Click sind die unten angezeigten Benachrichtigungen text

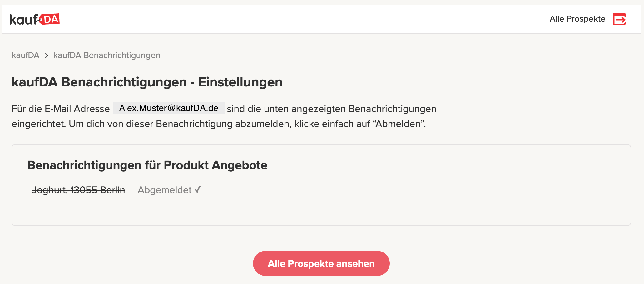pos(331,109)
